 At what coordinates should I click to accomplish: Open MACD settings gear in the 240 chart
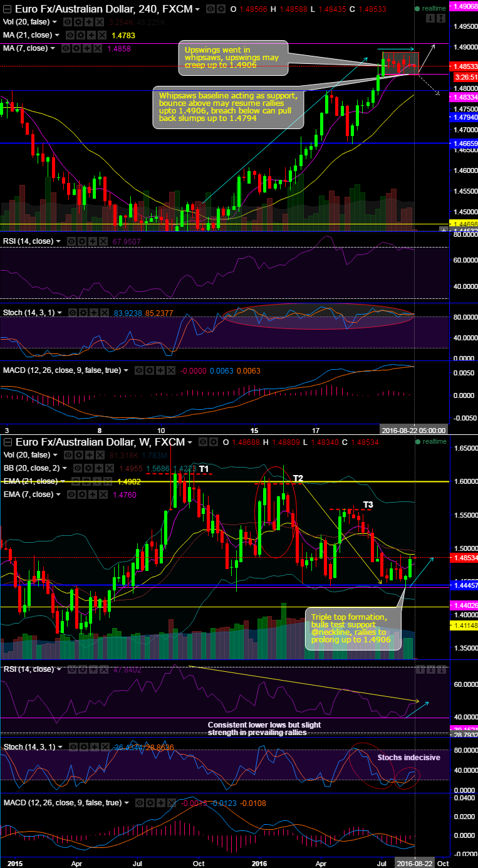pos(149,370)
